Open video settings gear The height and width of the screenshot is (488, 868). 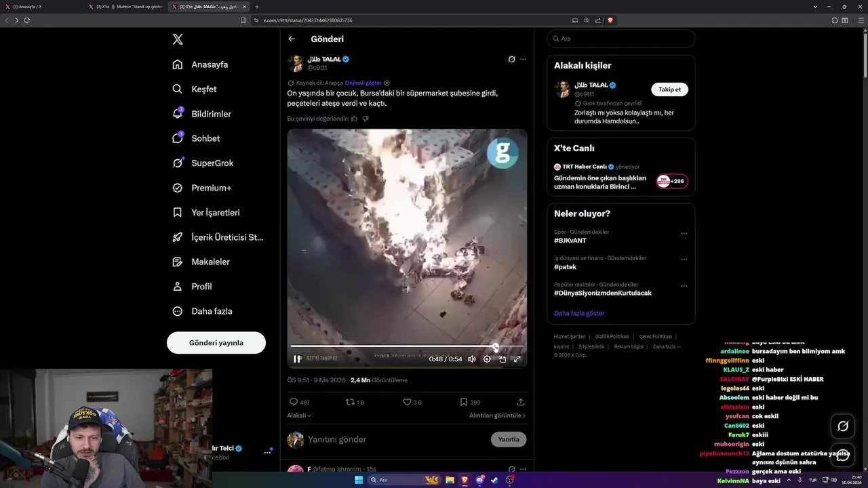[x=487, y=359]
